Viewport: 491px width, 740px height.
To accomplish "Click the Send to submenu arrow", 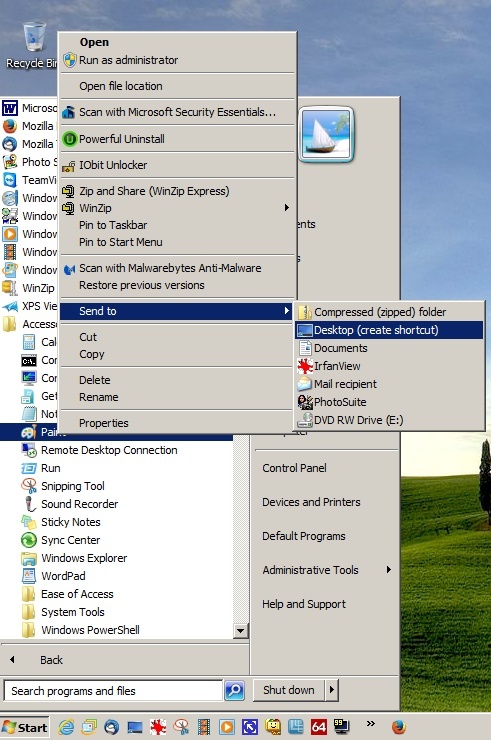I will pos(287,311).
